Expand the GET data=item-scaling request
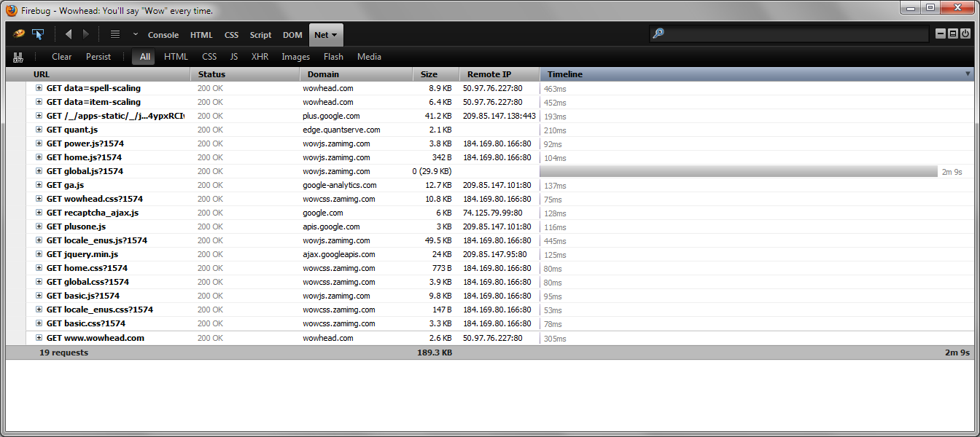Viewport: 980px width, 437px height. coord(39,102)
